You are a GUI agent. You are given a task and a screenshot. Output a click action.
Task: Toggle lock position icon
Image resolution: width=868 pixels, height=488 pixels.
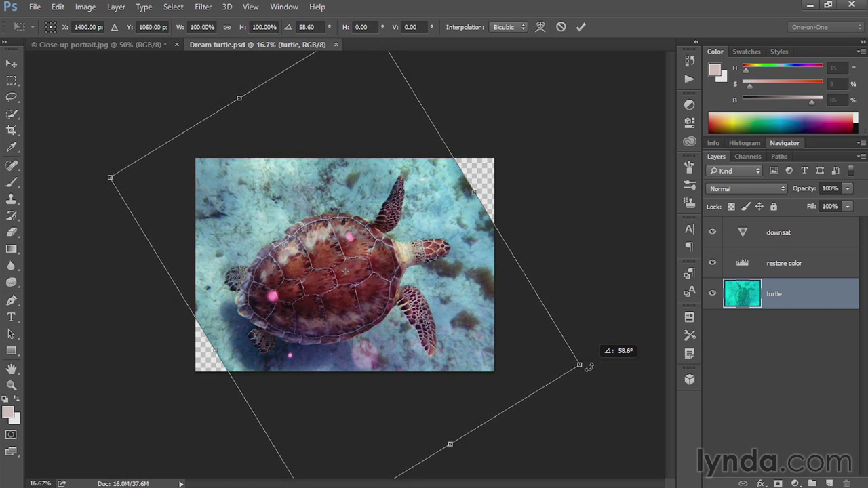click(x=759, y=207)
